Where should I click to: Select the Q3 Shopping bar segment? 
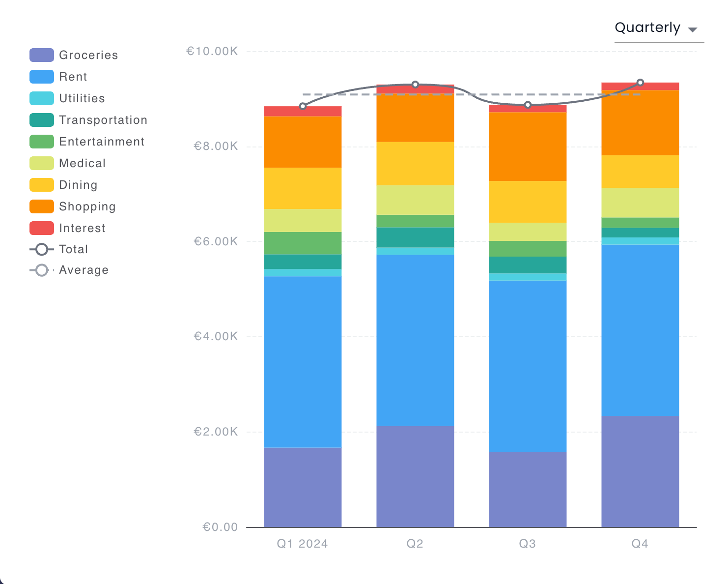pyautogui.click(x=528, y=146)
